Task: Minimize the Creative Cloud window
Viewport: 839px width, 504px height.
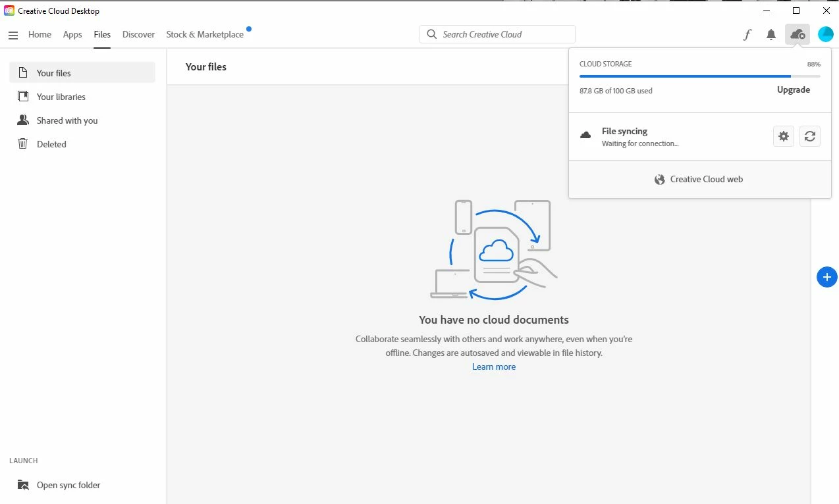Action: tap(766, 11)
